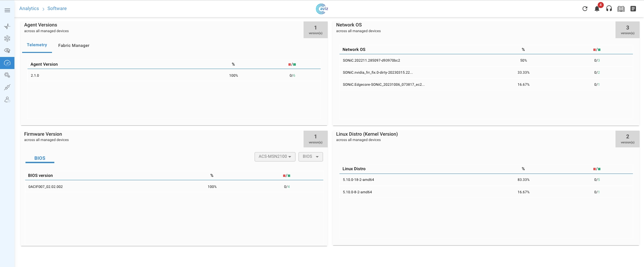Switch to the Fabric Manager tab

click(74, 46)
